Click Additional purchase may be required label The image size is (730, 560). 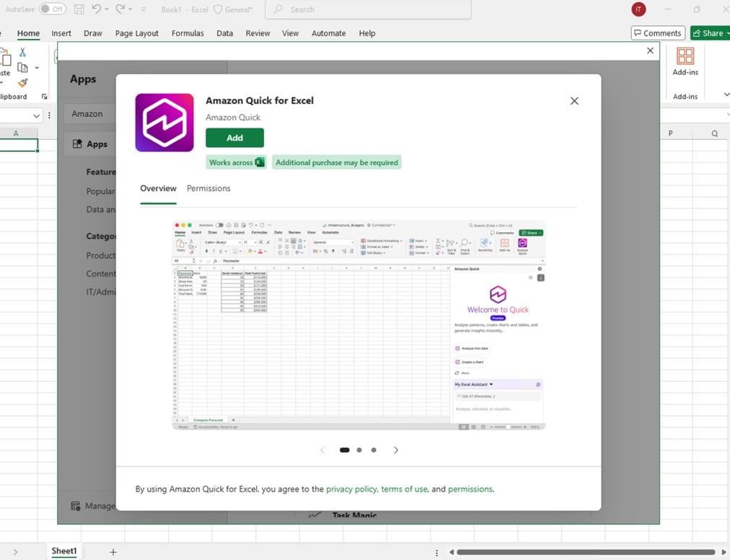[x=337, y=162]
